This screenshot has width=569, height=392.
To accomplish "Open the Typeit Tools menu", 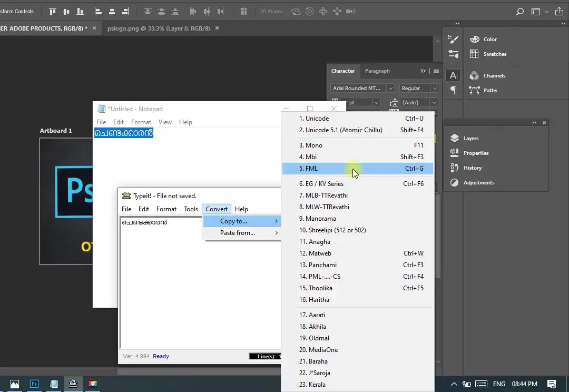I will 191,209.
